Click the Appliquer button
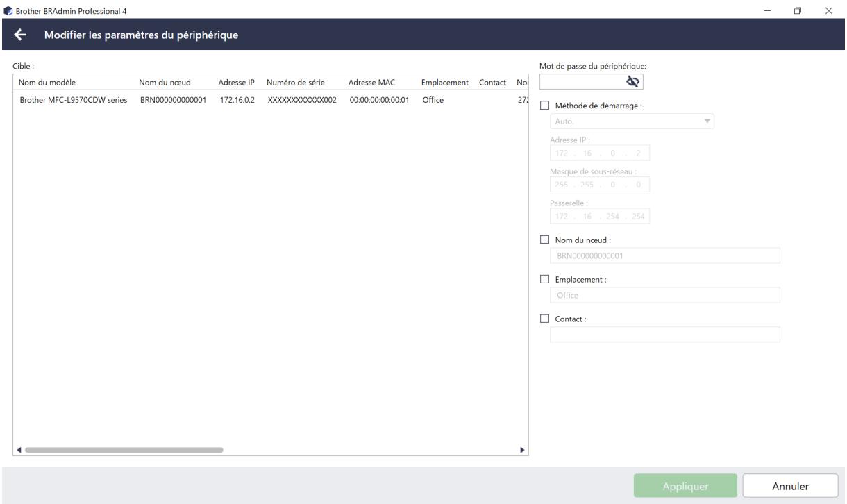This screenshot has width=847, height=504. click(685, 487)
